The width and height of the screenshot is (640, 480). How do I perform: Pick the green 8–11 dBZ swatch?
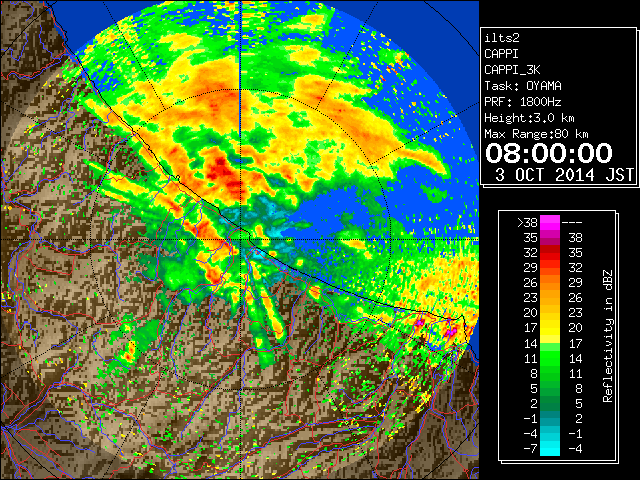pyautogui.click(x=550, y=373)
